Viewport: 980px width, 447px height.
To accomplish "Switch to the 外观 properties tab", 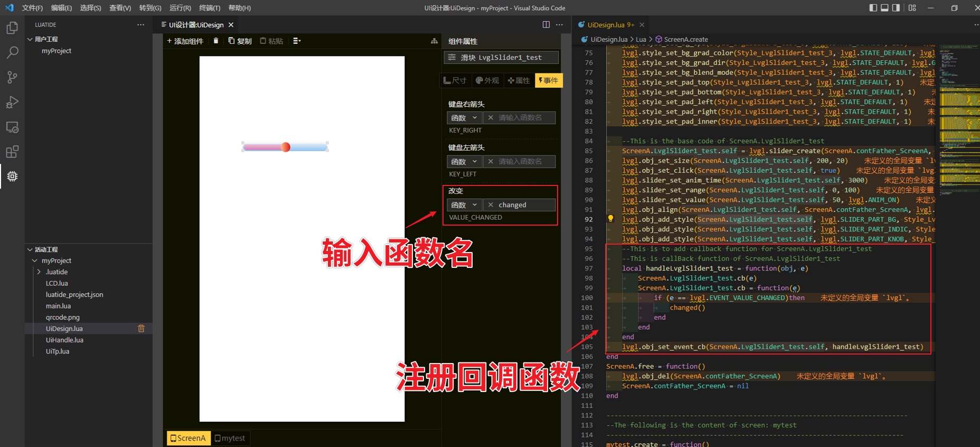I will click(x=487, y=80).
